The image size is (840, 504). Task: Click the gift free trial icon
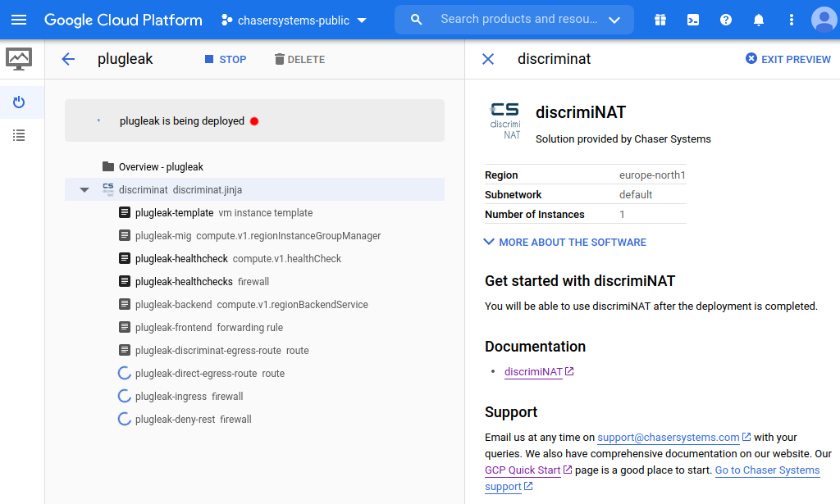click(660, 20)
